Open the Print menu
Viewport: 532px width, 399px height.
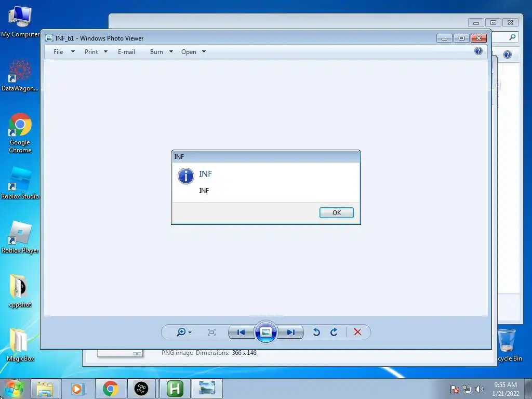tap(91, 52)
